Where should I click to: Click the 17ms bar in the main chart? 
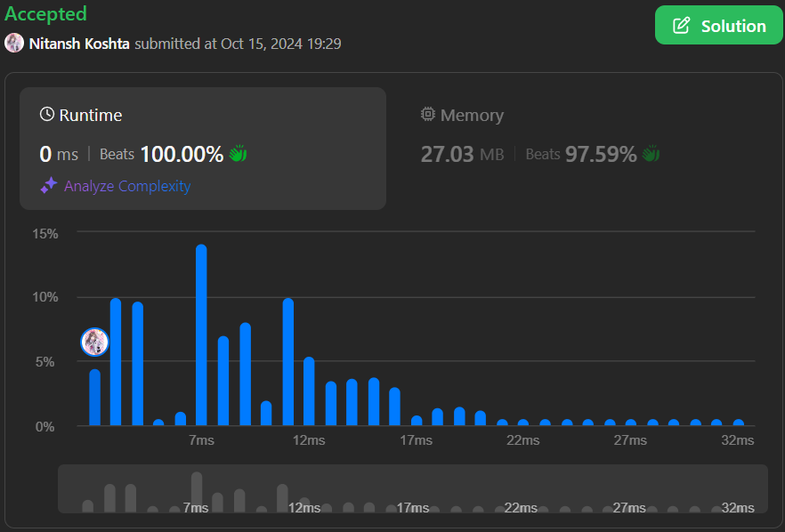(417, 421)
